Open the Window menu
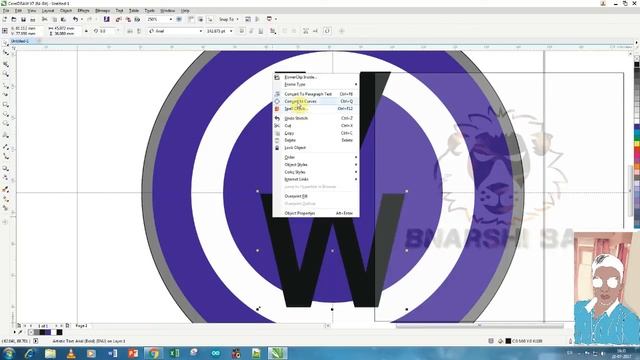640x360 pixels. click(x=167, y=11)
